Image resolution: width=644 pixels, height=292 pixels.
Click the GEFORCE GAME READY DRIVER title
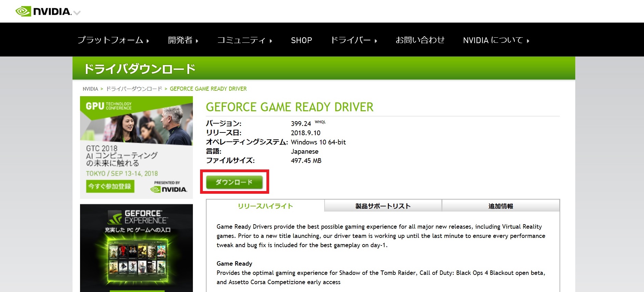pos(290,107)
